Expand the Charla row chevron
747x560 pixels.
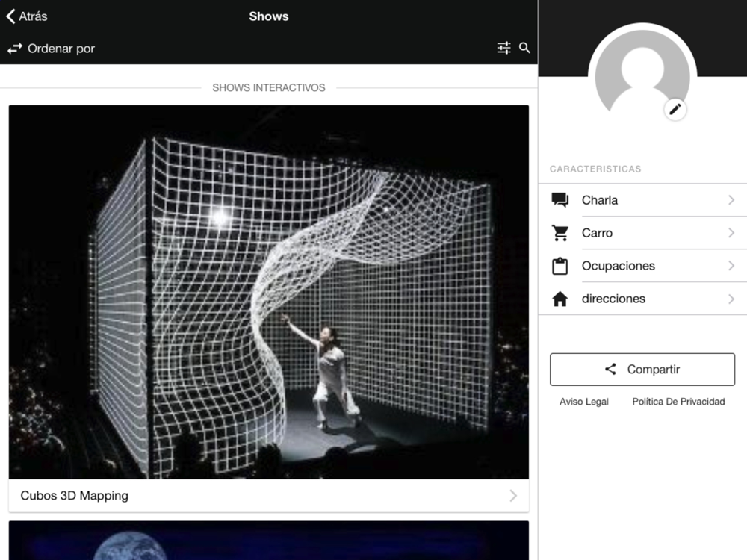coord(731,200)
